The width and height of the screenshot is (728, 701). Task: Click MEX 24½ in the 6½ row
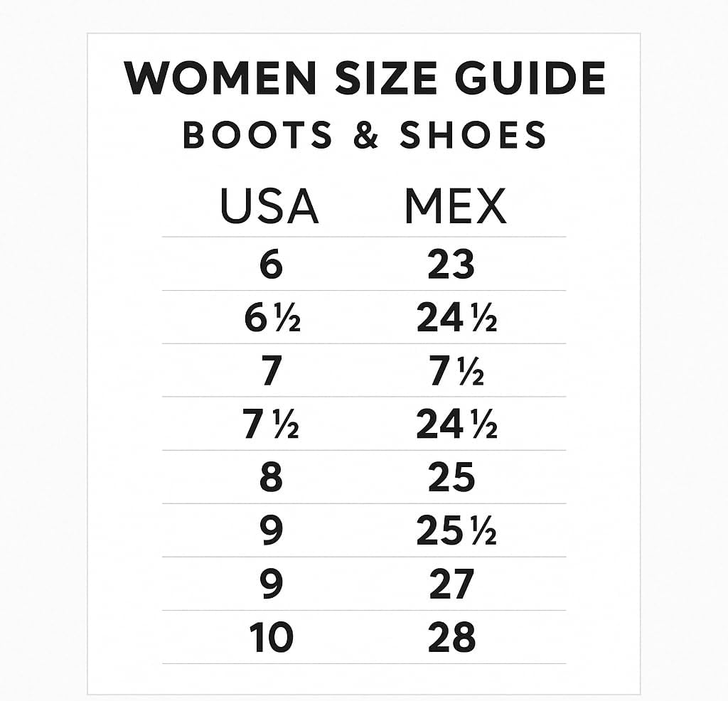point(456,318)
